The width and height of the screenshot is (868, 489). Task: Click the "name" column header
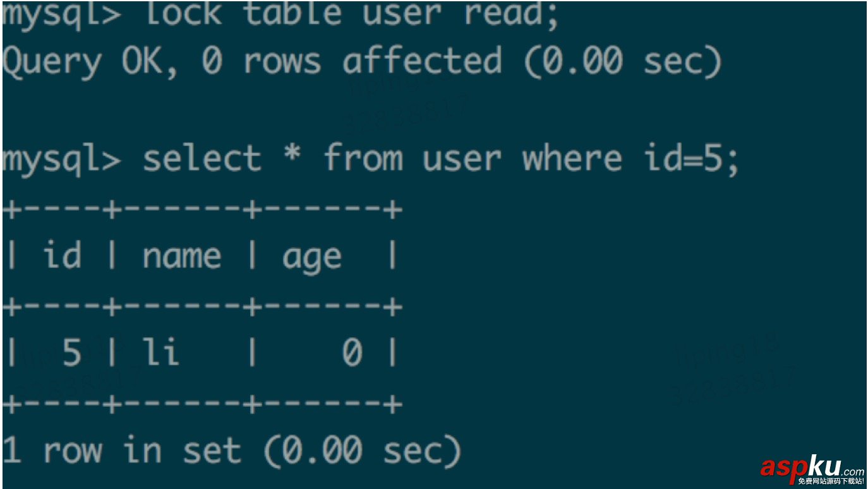tap(182, 257)
